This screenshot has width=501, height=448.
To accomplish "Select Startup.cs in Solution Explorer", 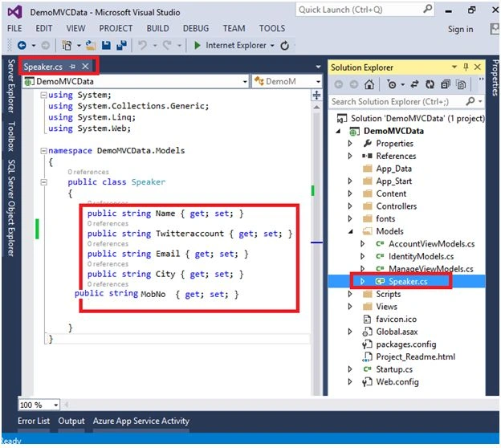I will click(394, 369).
